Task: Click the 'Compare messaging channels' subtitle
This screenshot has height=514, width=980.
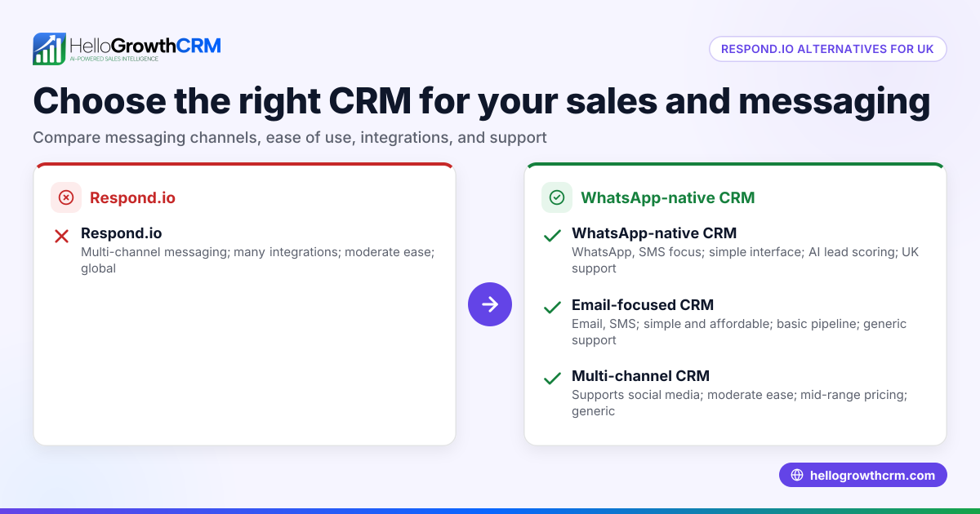Action: click(290, 137)
